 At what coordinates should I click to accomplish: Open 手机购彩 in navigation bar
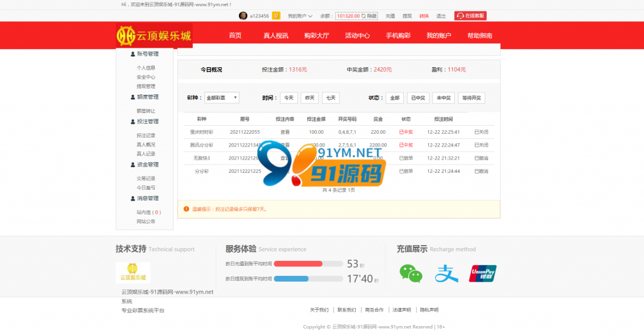(398, 36)
